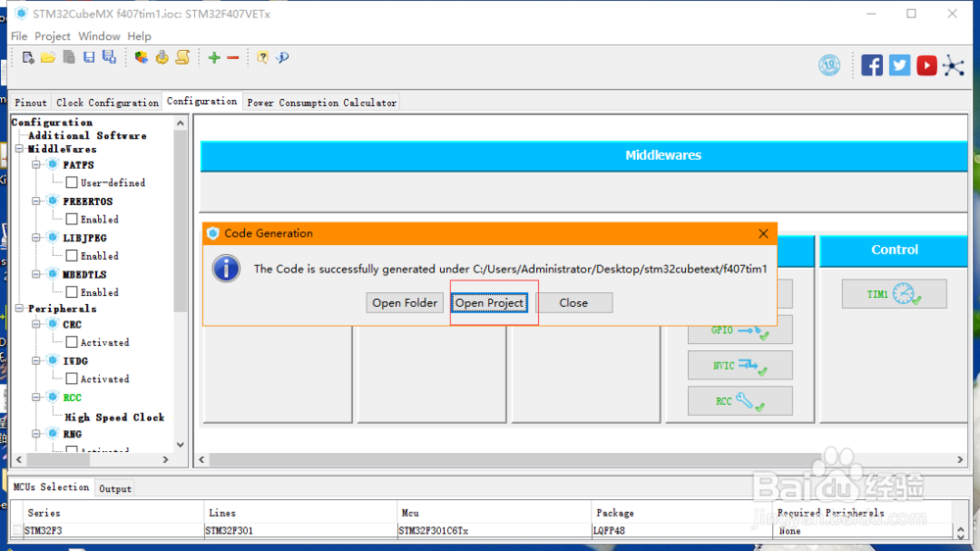Click the tree panel vertical scrollbar thumb
Screen dimensions: 980x551
point(180,221)
